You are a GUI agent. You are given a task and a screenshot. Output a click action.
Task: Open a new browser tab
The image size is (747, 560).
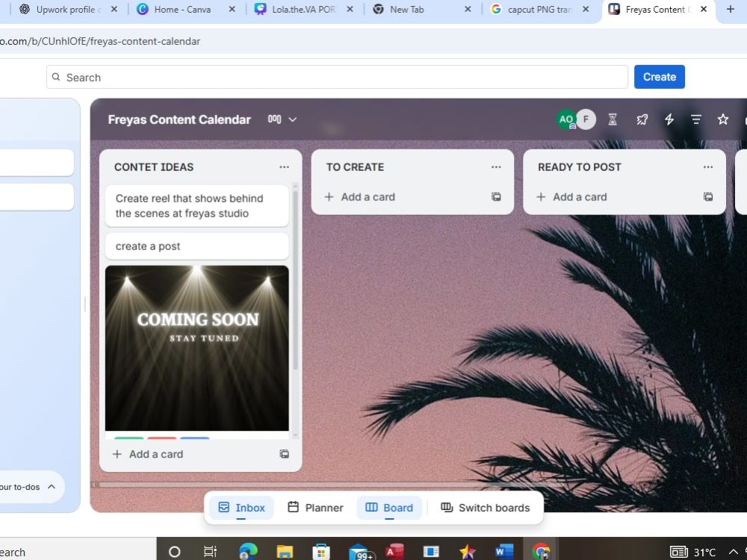pyautogui.click(x=731, y=9)
